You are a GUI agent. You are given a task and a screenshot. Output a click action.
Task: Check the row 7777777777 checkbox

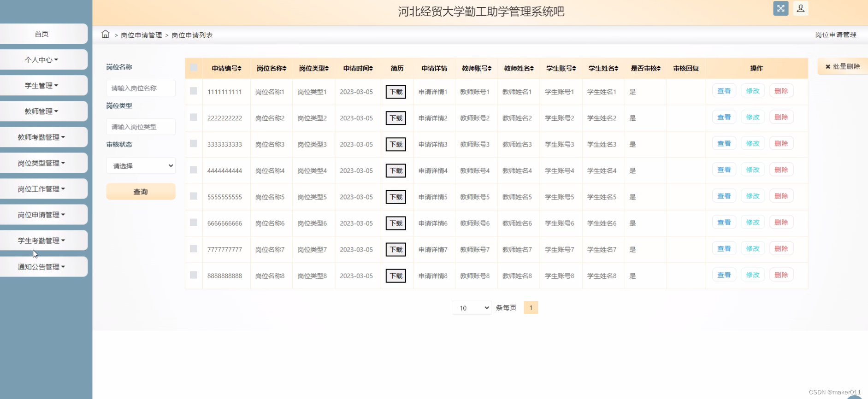pyautogui.click(x=194, y=249)
